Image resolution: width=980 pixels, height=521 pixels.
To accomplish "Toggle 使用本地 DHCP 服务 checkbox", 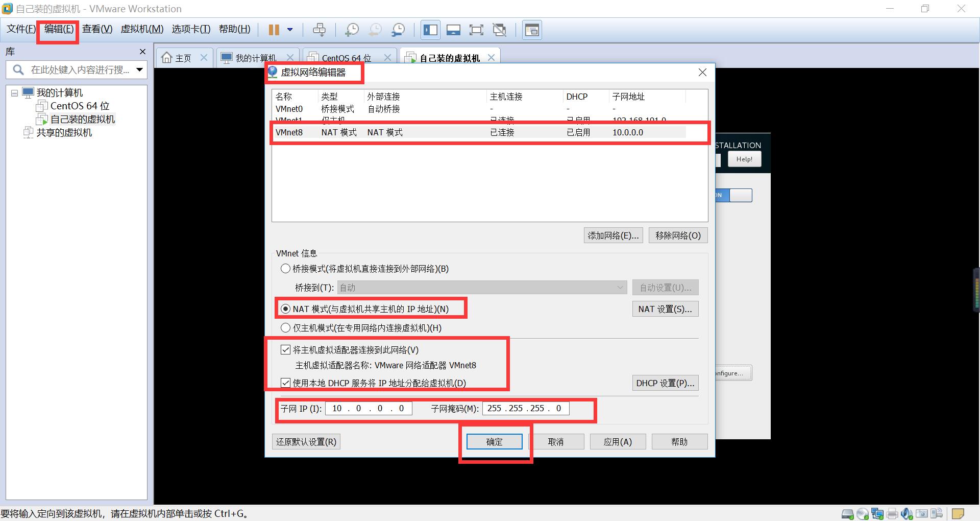I will click(x=285, y=383).
